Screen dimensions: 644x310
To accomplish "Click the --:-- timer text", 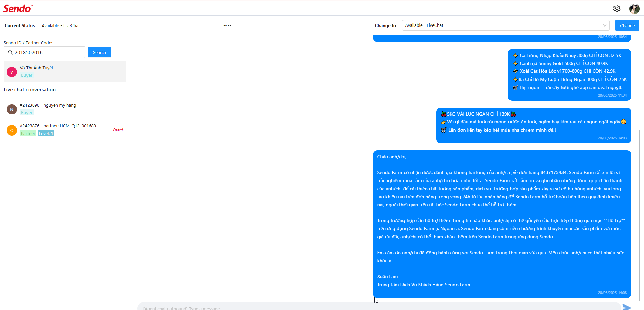I will click(x=227, y=25).
